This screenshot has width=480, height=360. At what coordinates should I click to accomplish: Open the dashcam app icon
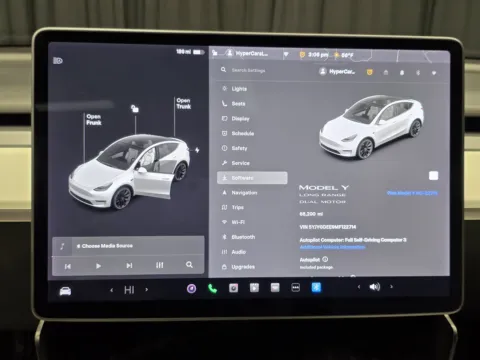click(x=233, y=288)
